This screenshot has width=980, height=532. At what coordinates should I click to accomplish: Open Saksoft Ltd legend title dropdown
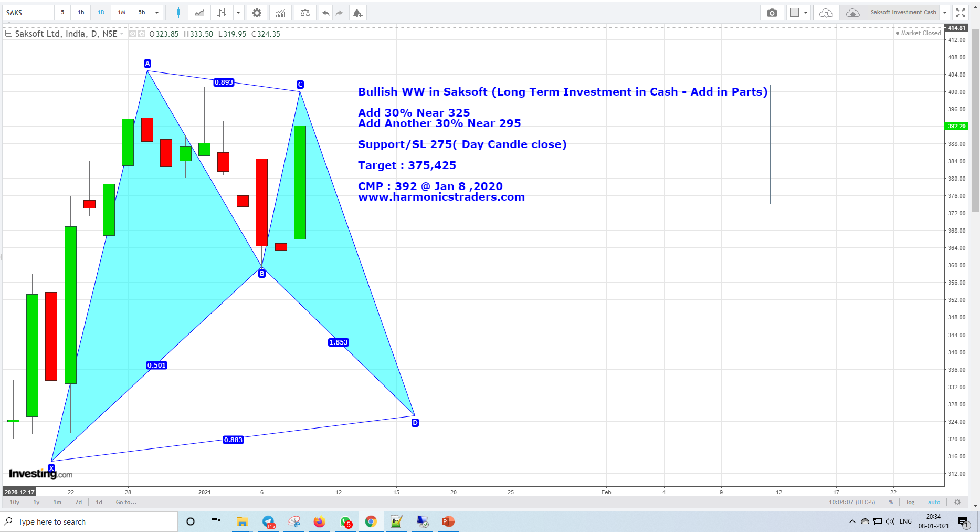(x=122, y=34)
